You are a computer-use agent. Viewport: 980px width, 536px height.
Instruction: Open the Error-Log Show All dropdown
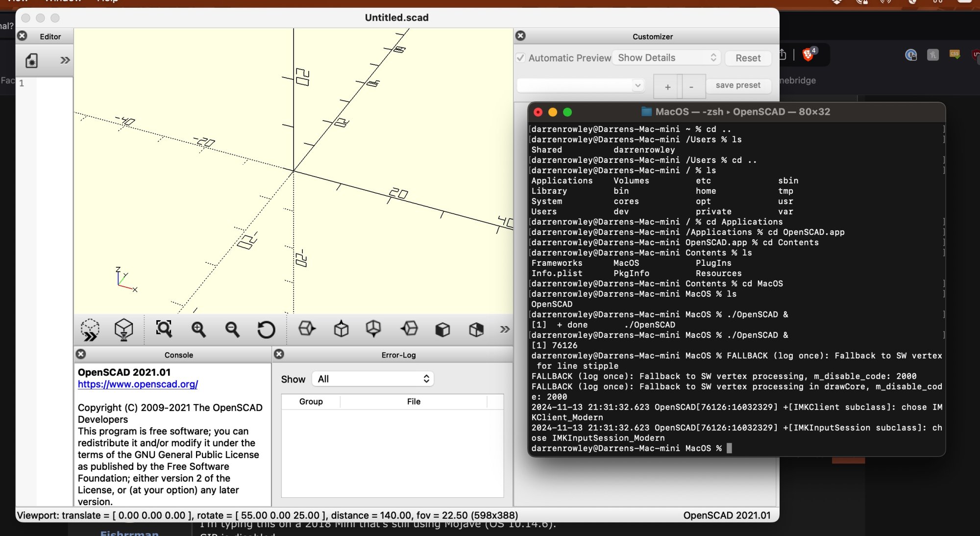click(373, 379)
